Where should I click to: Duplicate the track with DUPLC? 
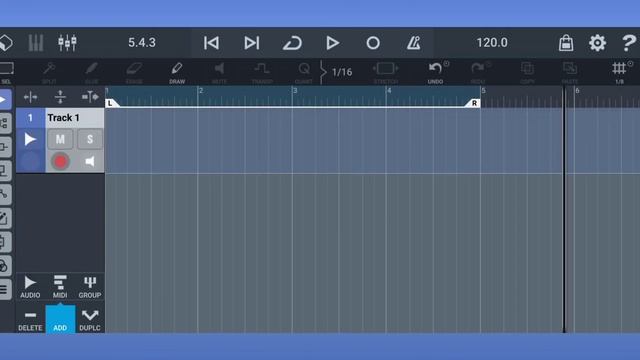(90, 320)
